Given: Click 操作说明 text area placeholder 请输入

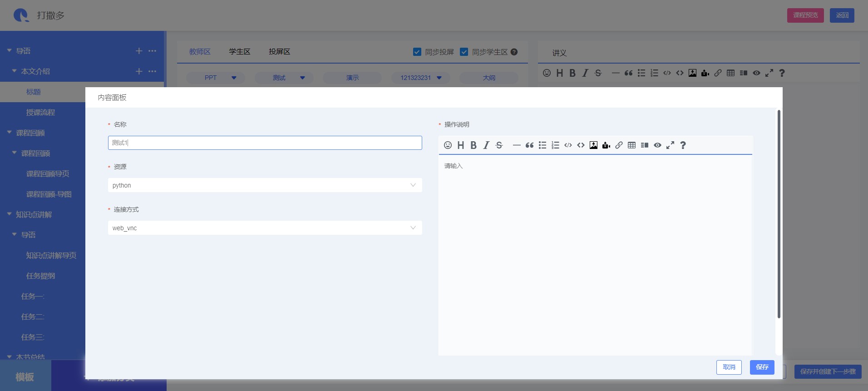Looking at the screenshot, I should pos(454,166).
